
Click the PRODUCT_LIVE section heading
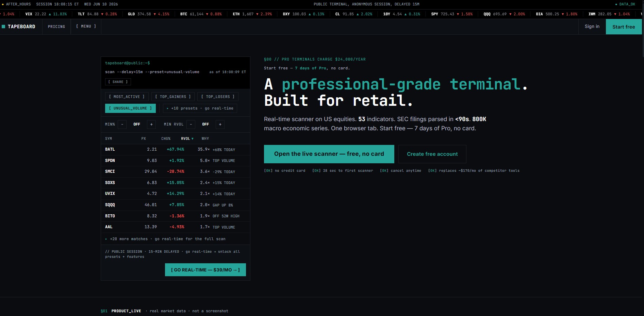point(126,311)
